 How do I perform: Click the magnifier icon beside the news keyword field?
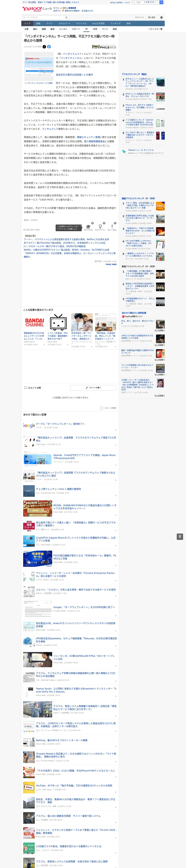click(66, 18)
